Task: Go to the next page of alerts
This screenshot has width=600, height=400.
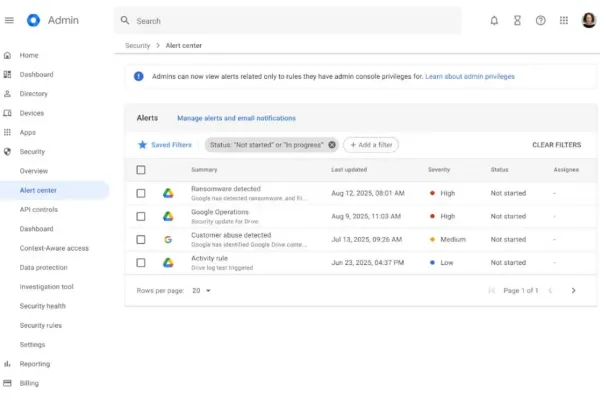Action: tap(573, 290)
